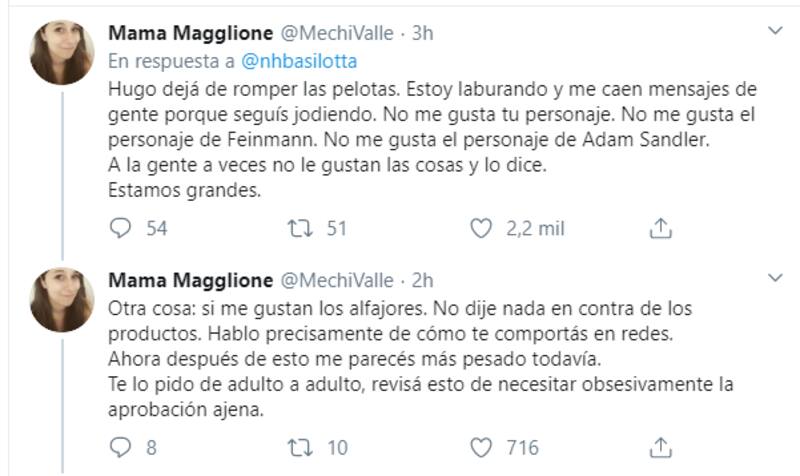This screenshot has width=800, height=476.
Task: Open the first tweet's more options chevron
Action: [774, 31]
